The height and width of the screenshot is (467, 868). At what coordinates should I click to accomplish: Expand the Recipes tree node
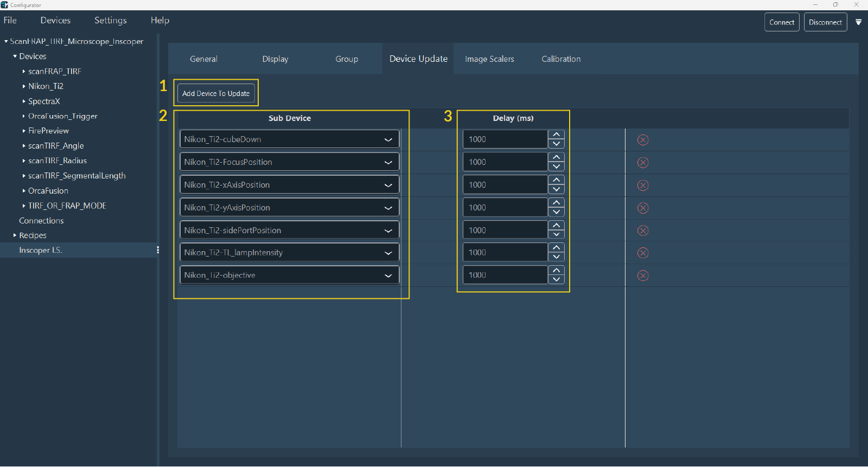[15, 235]
